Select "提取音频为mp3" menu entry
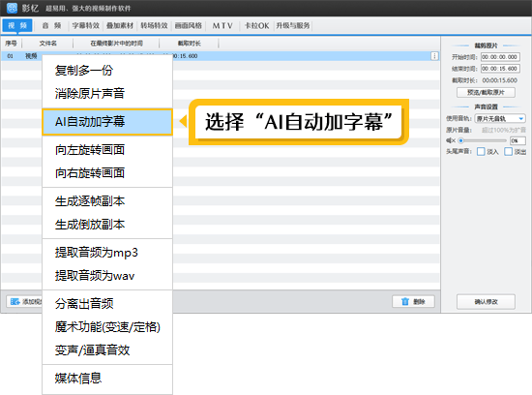Image resolution: width=532 pixels, height=395 pixels. (97, 253)
